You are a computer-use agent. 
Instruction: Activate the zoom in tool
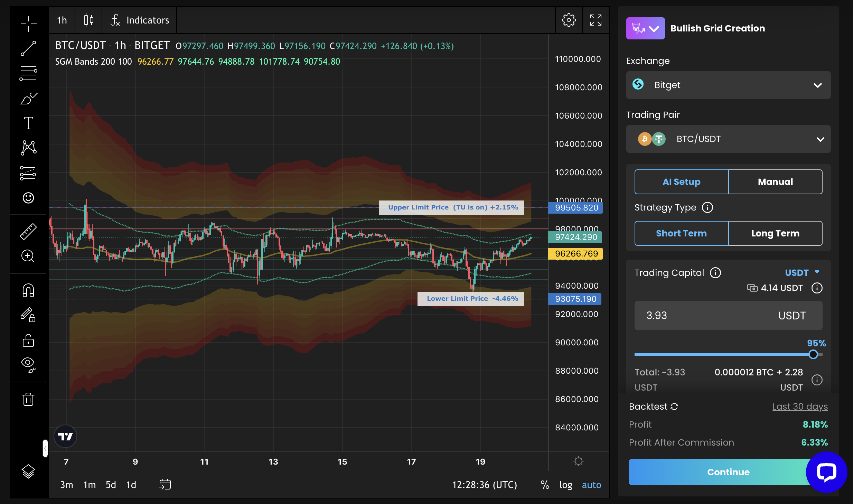point(28,256)
